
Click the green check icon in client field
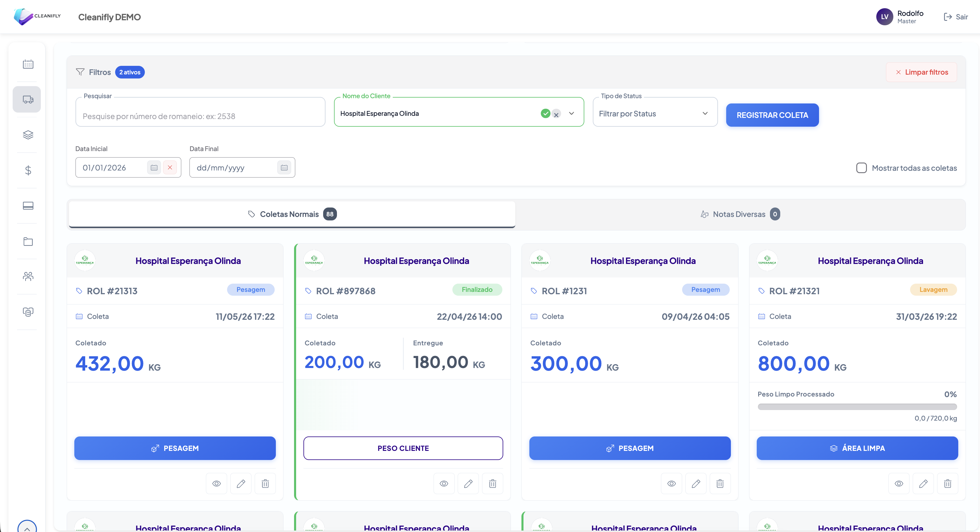click(545, 113)
